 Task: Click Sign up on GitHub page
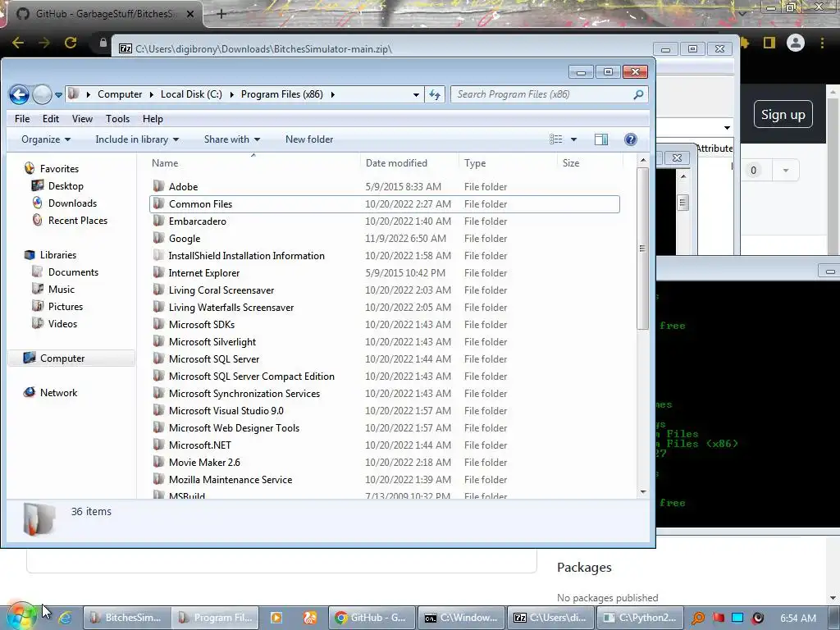click(783, 115)
